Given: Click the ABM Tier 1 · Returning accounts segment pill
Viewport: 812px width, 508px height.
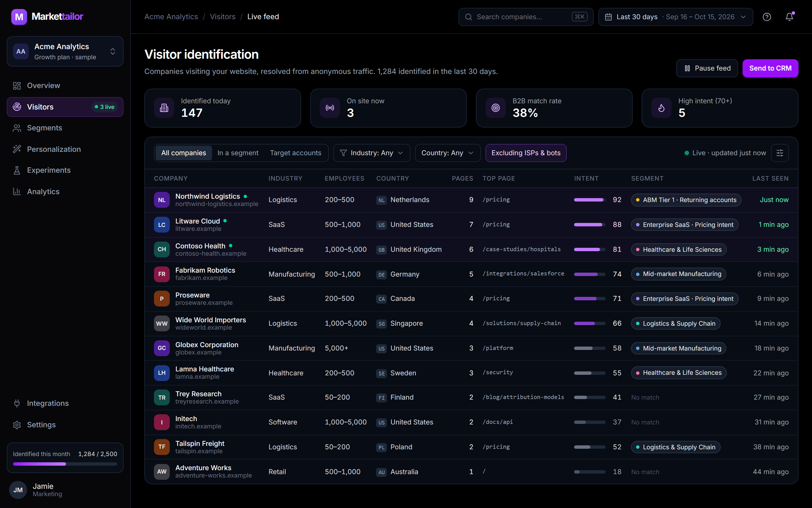Looking at the screenshot, I should 686,200.
